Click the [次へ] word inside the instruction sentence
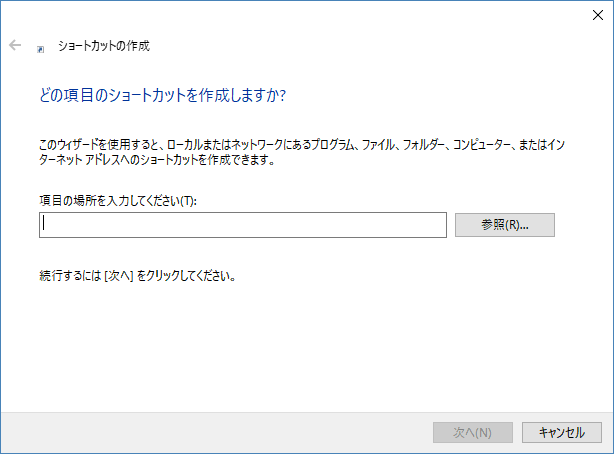The height and width of the screenshot is (454, 614). tap(119, 276)
